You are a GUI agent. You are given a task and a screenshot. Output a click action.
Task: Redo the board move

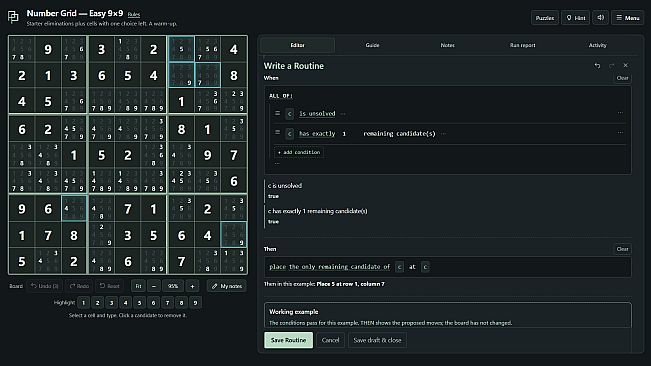[79, 286]
